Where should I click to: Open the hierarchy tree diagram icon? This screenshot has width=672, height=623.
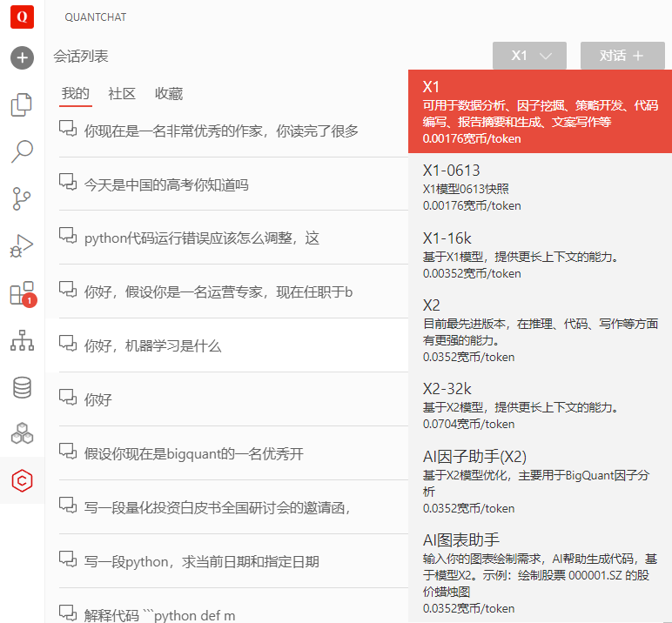[x=22, y=340]
